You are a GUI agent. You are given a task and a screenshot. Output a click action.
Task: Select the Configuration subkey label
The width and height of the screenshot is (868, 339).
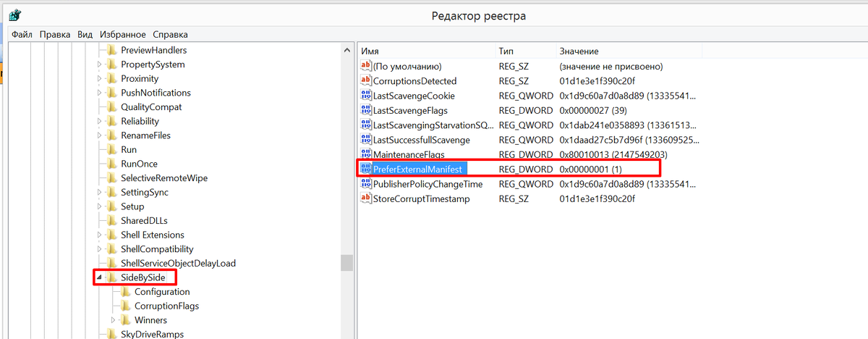click(x=162, y=292)
